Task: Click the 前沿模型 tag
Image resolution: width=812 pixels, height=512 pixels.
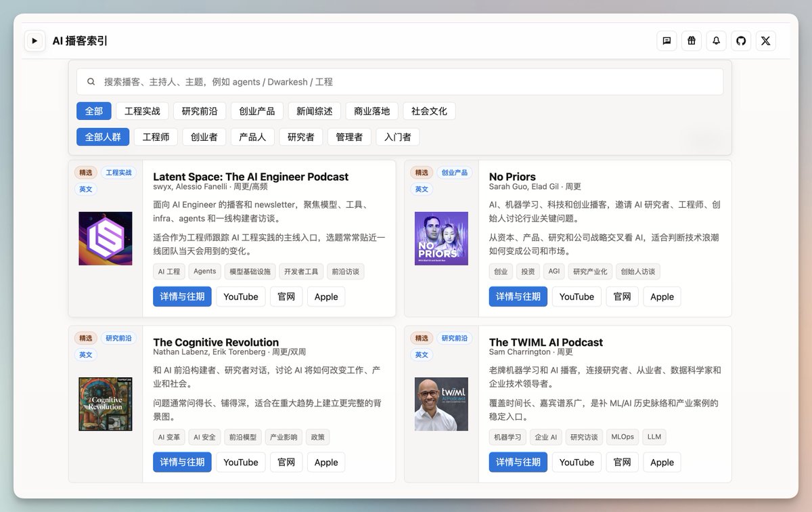Action: [243, 437]
